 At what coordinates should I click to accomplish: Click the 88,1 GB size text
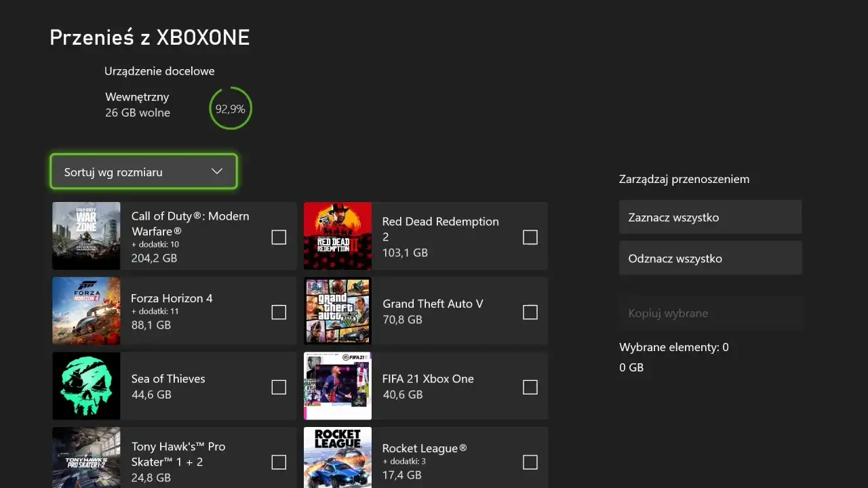[x=151, y=325]
